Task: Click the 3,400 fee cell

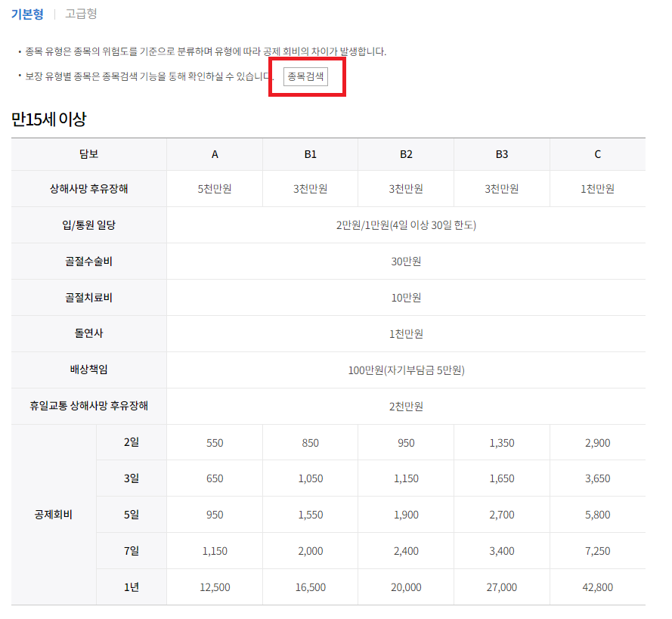Action: pyautogui.click(x=502, y=551)
